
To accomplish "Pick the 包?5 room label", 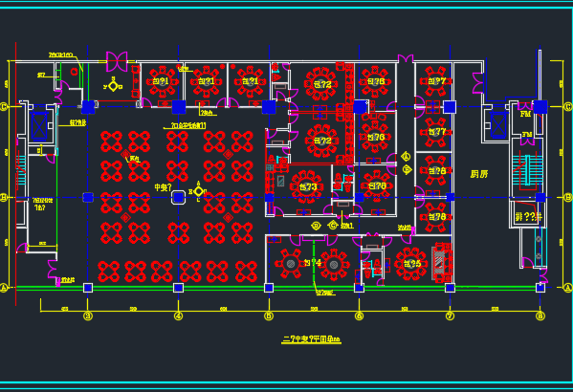I will [412, 263].
